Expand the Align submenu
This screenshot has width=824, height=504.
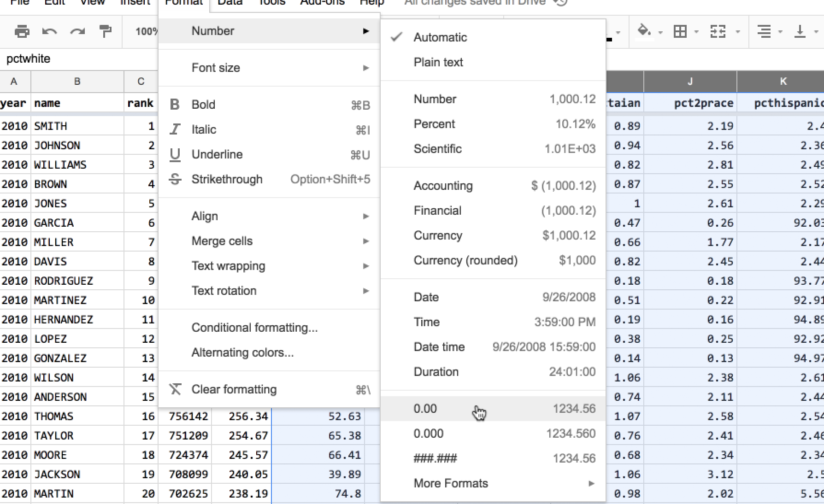pos(269,216)
